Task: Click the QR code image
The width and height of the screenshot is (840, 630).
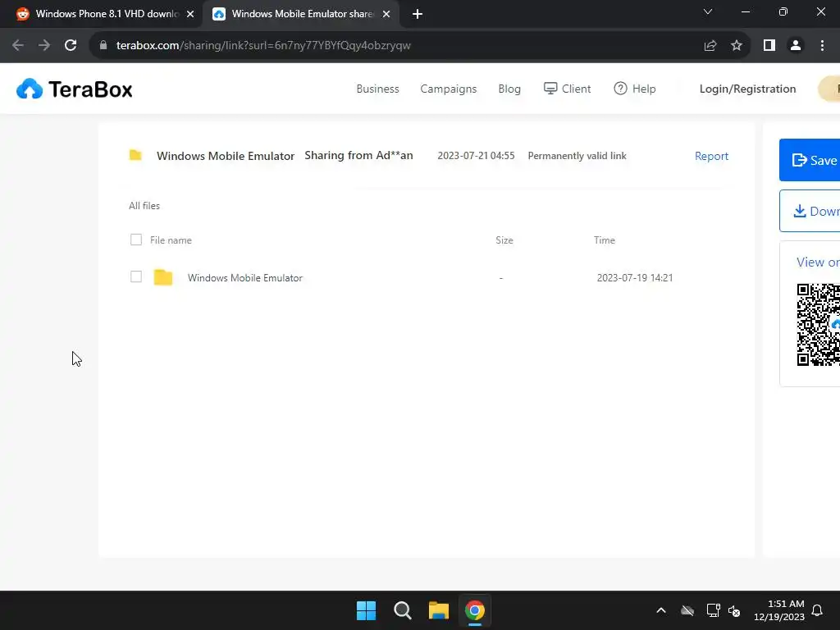Action: pyautogui.click(x=818, y=325)
